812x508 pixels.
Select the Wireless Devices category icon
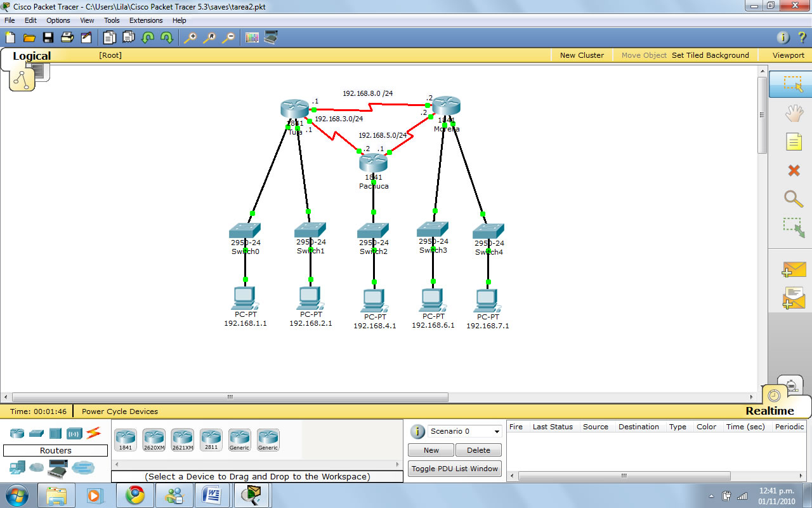(x=75, y=433)
